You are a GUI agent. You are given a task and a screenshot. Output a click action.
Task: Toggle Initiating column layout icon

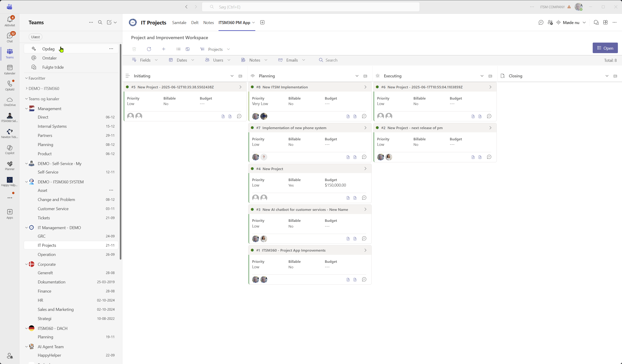tap(240, 76)
